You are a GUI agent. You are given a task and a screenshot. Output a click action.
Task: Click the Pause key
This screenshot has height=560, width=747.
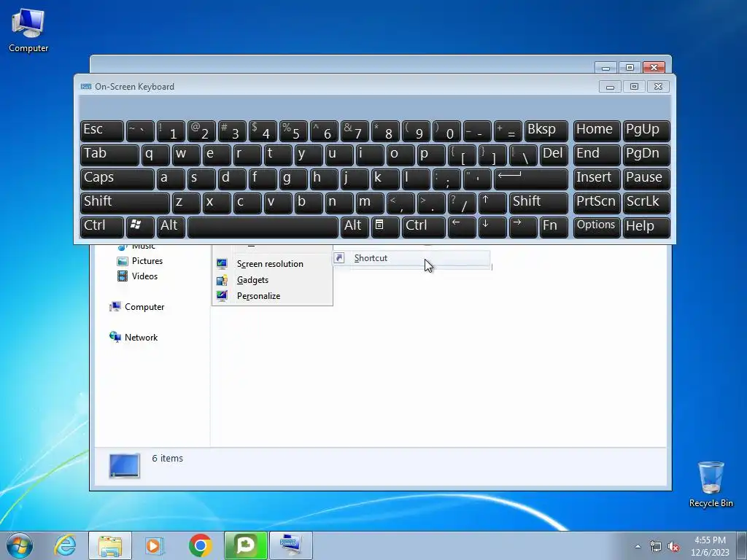[646, 179]
